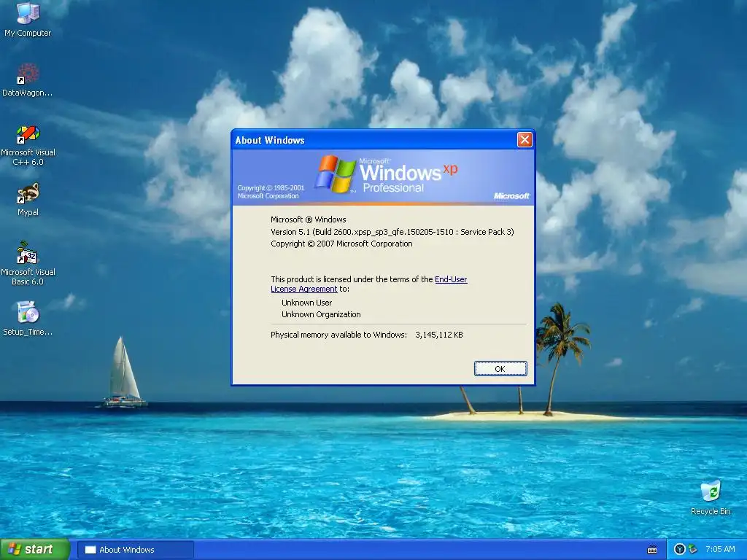Click the Safely Remove Hardware tray icon
The image size is (747, 560).
pos(692,550)
